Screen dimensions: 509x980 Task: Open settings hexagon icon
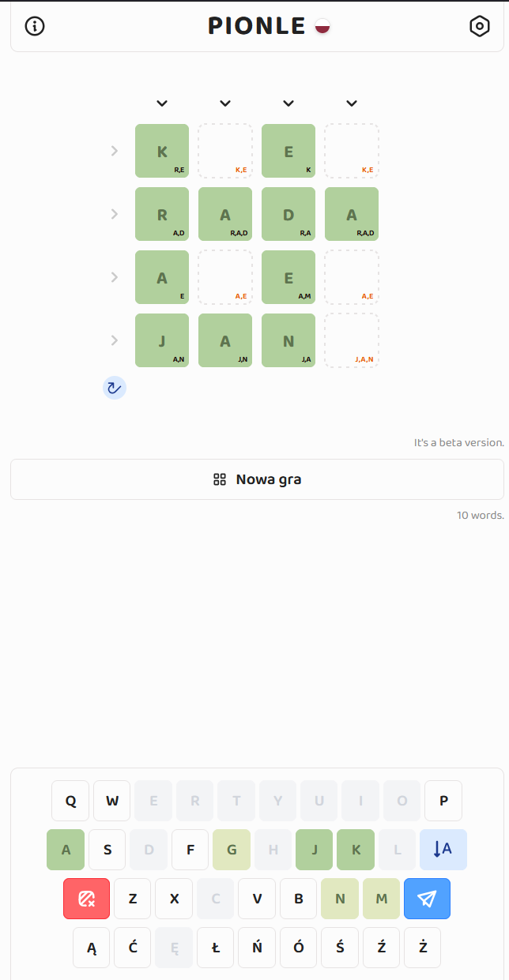[x=480, y=26]
